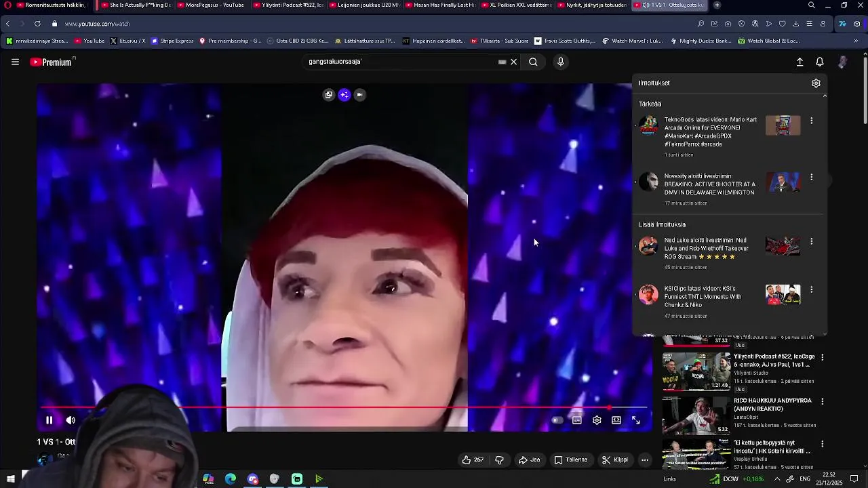Image resolution: width=868 pixels, height=488 pixels.
Task: Open KSI Clips Funniest TNTL notification
Action: [703, 297]
